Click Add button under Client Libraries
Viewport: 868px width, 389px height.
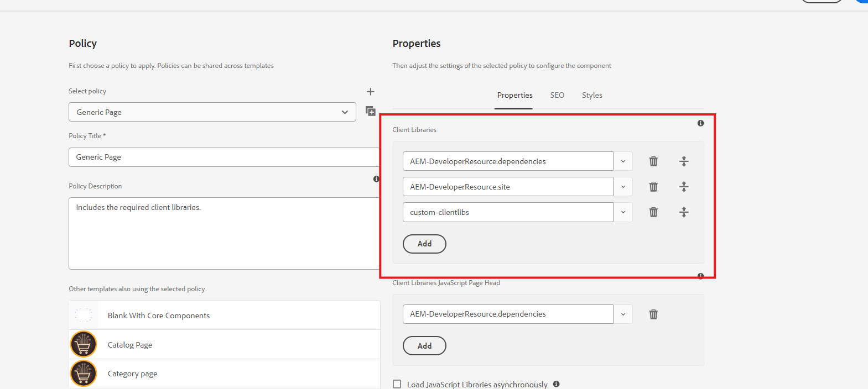(424, 244)
